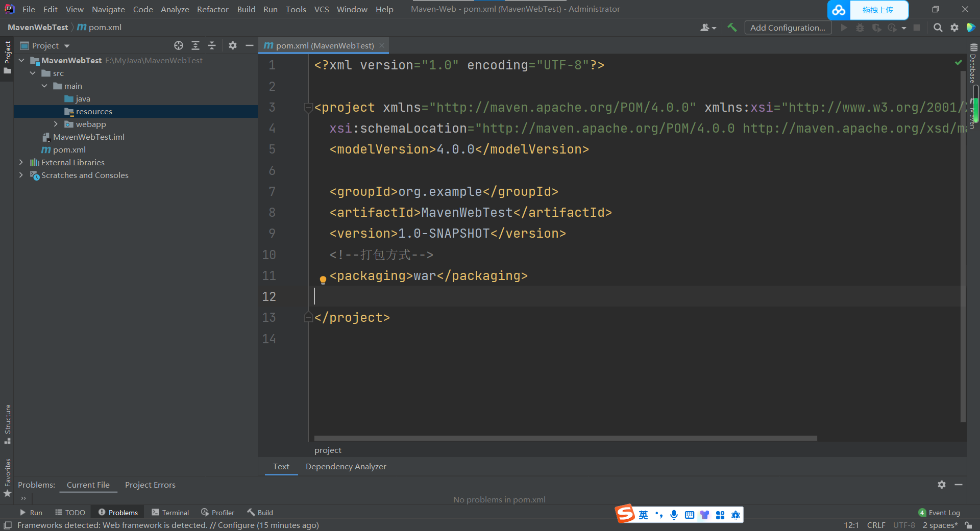The width and height of the screenshot is (980, 531).
Task: Click the read-only lock icon in status bar
Action: (968, 525)
